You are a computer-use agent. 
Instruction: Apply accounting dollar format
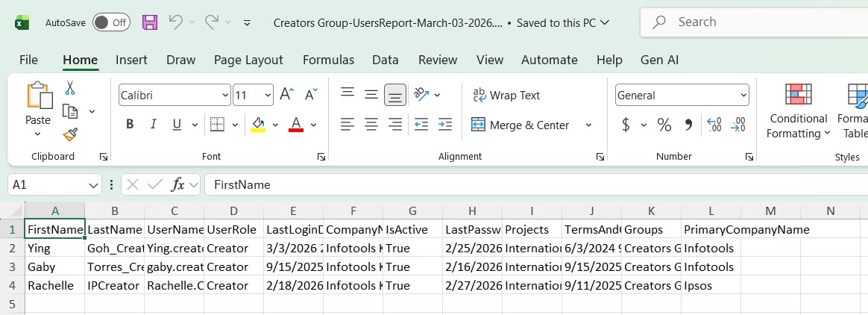coord(626,125)
